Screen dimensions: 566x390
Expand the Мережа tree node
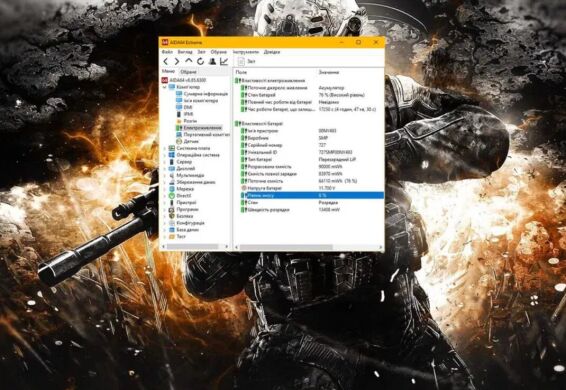[x=165, y=189]
